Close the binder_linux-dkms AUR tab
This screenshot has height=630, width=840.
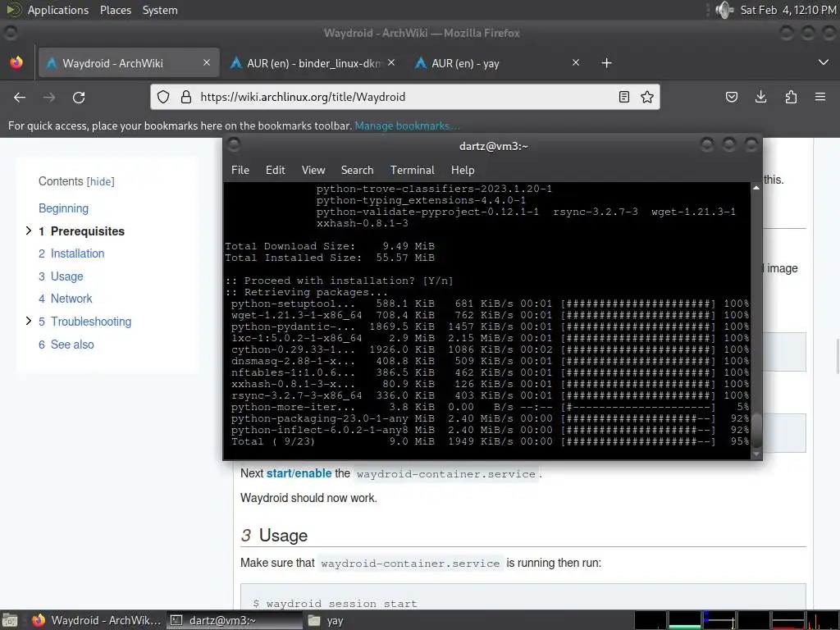[391, 62]
